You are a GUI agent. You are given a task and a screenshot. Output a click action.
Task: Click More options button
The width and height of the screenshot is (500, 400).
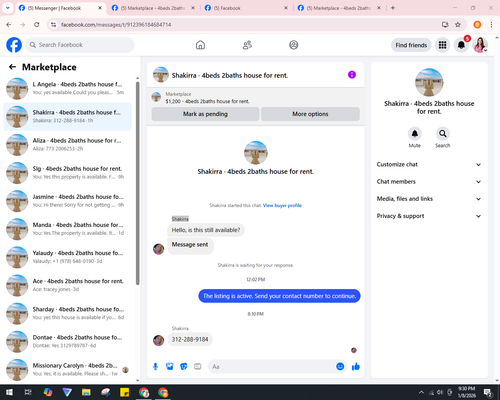click(x=310, y=114)
